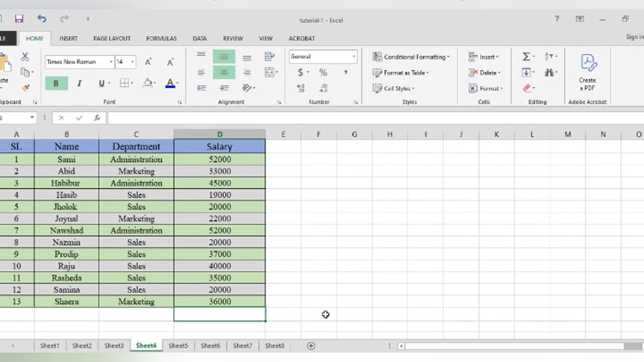Click the Increase Indent icon

click(224, 88)
